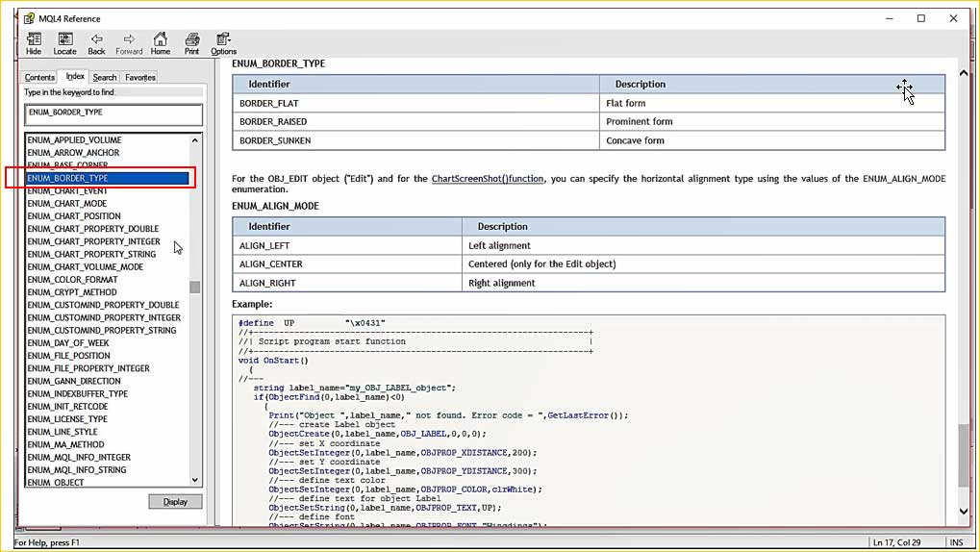Viewport: 980px width, 552px height.
Task: Select ENUM_DAY_OF_WEEK index entry
Action: (x=68, y=343)
